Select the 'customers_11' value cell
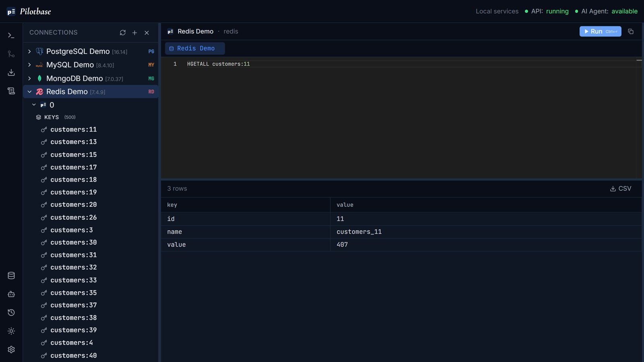Viewport: 644px width, 362px height. [486, 232]
